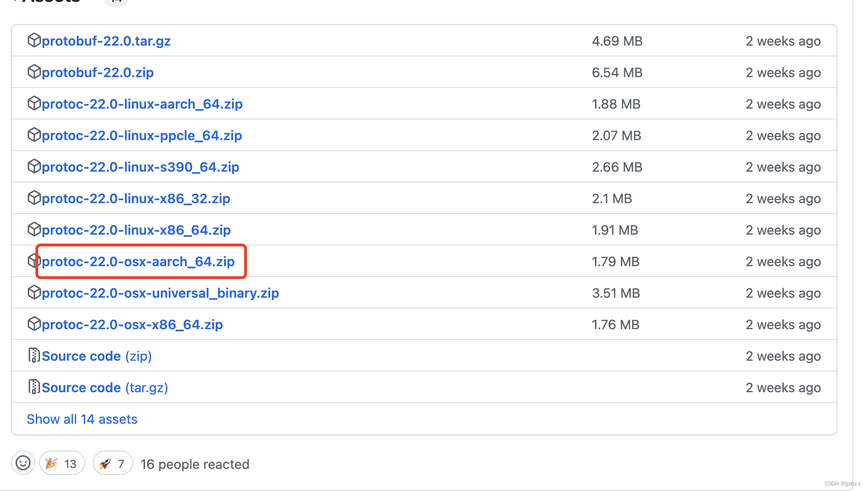Click the archive icon beside Source code (tar.gz)
The width and height of the screenshot is (868, 491).
(x=34, y=387)
